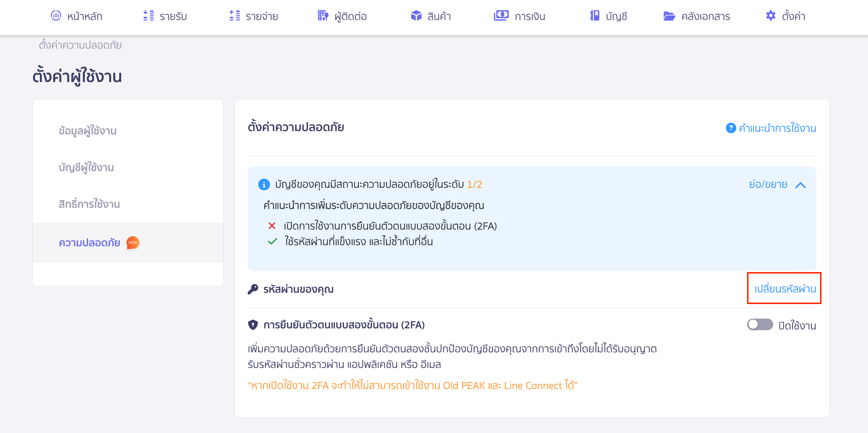Click การยืนยันตัวตนแบบสองขั้นตอน (2FA) heading
This screenshot has width=868, height=433.
coord(344,325)
